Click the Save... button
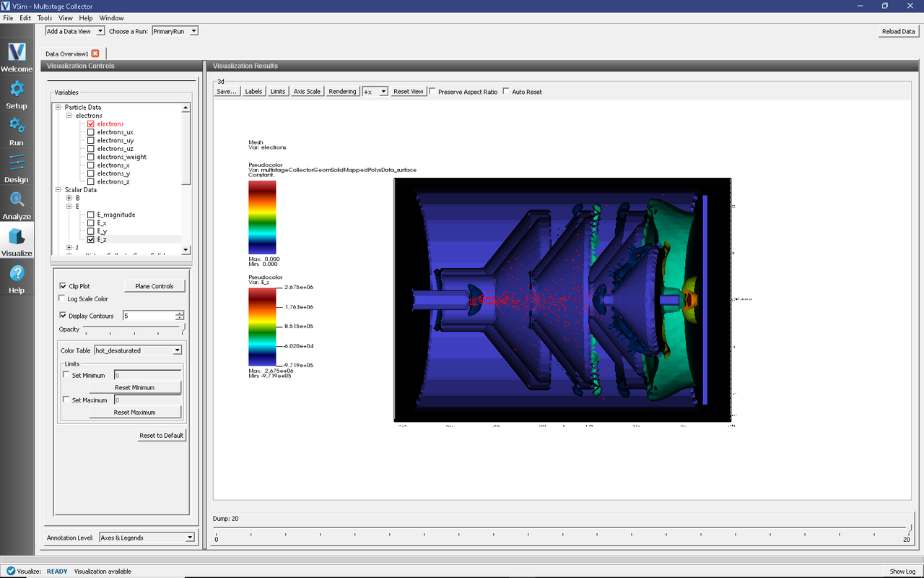This screenshot has height=578, width=924. 227,92
